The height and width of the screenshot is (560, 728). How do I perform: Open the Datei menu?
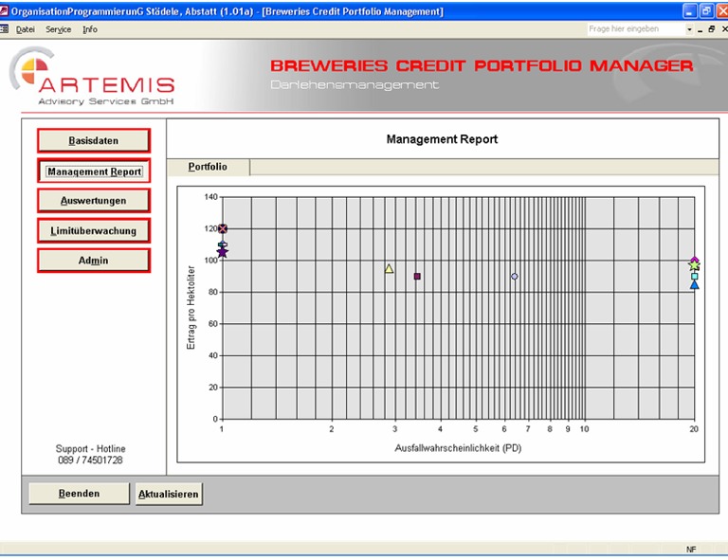(x=25, y=29)
